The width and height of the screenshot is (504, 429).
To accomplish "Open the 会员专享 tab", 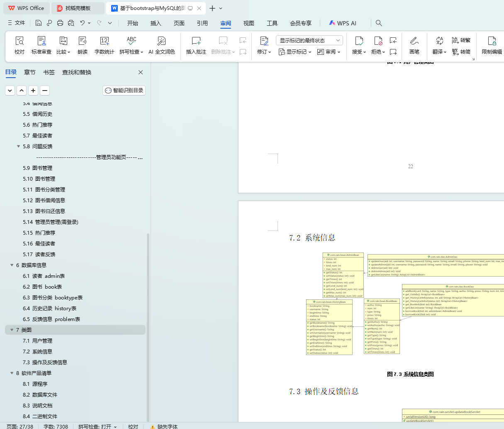I will click(x=301, y=23).
